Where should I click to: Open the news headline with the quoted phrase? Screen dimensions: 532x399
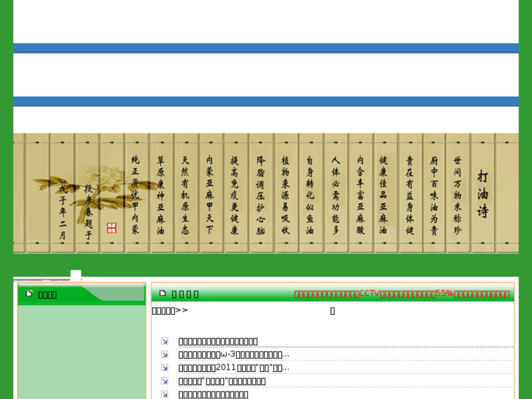(x=222, y=381)
